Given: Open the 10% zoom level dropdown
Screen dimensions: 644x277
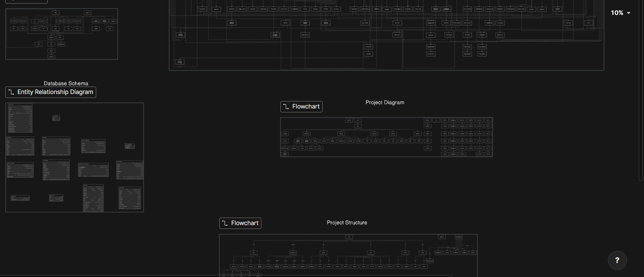Looking at the screenshot, I should (x=620, y=13).
